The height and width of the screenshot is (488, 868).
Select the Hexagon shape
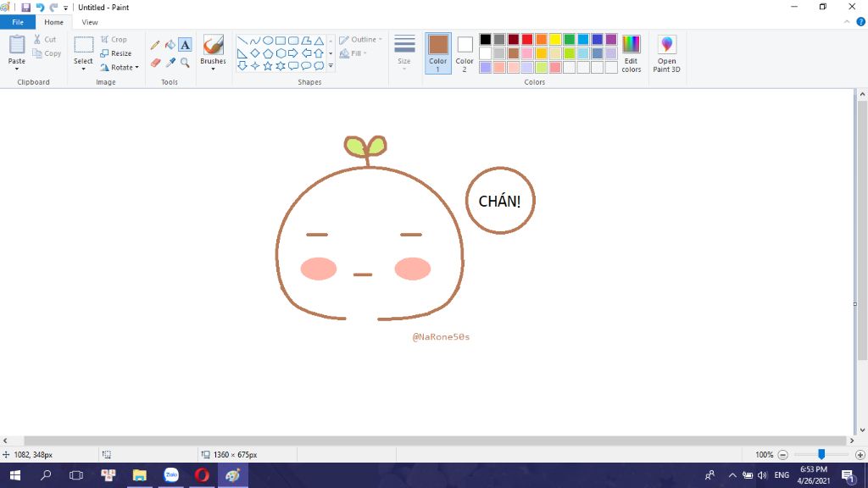[280, 53]
